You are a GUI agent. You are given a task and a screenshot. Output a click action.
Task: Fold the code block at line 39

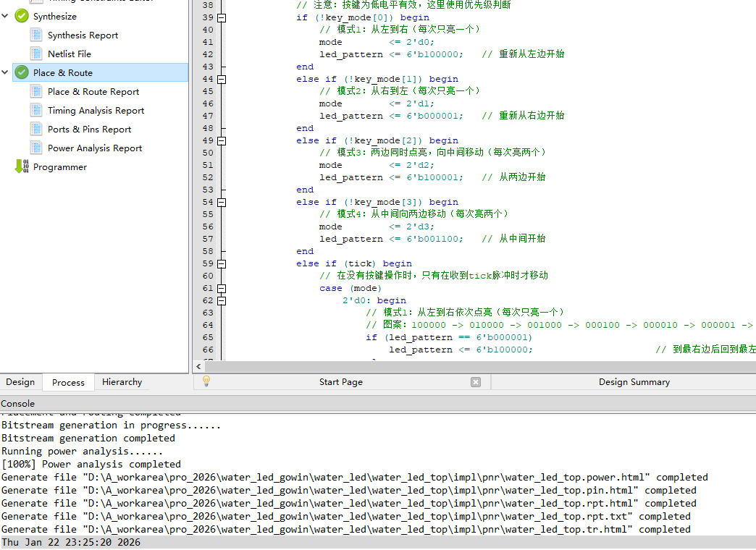222,18
